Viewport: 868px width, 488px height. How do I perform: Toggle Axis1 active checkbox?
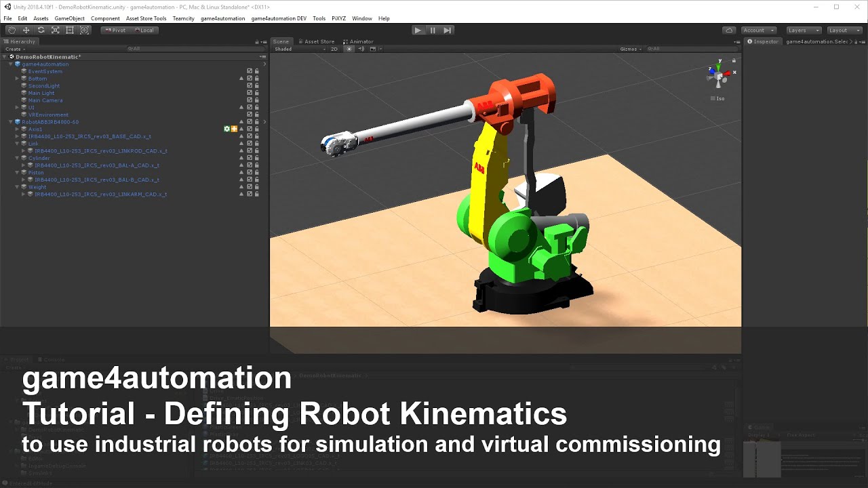click(x=250, y=129)
